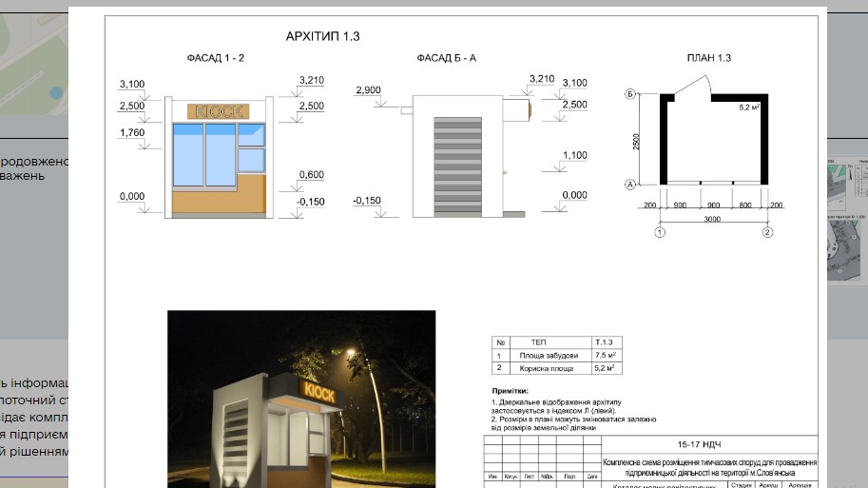This screenshot has width=868, height=488.
Task: Click the Площа забудови table row
Action: point(557,355)
